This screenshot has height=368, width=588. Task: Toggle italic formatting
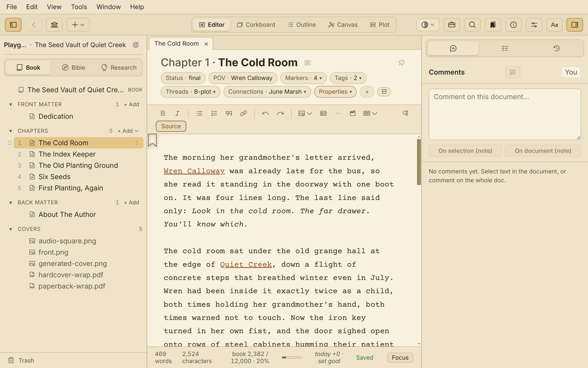(177, 113)
